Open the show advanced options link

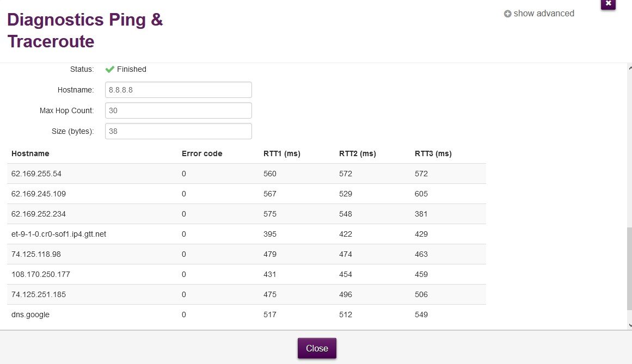pos(543,14)
